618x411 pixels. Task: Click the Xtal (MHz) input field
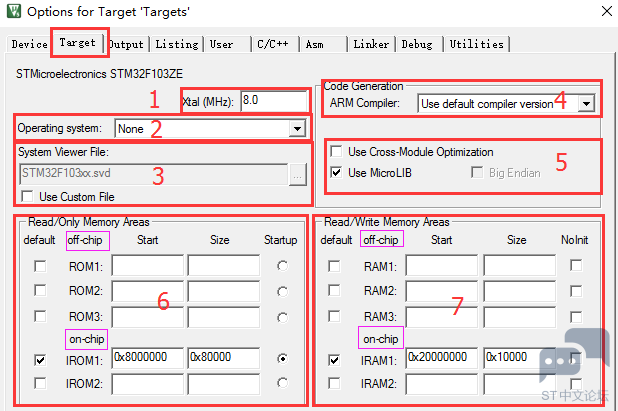pos(273,101)
